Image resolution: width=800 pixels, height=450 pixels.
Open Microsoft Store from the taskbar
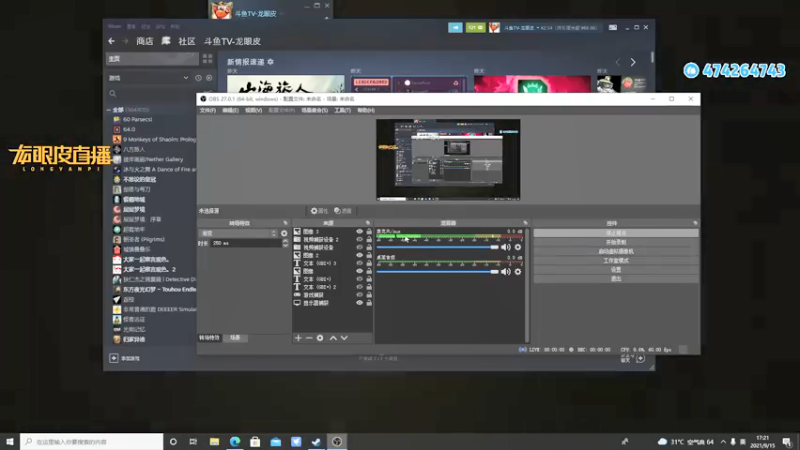coord(255,441)
